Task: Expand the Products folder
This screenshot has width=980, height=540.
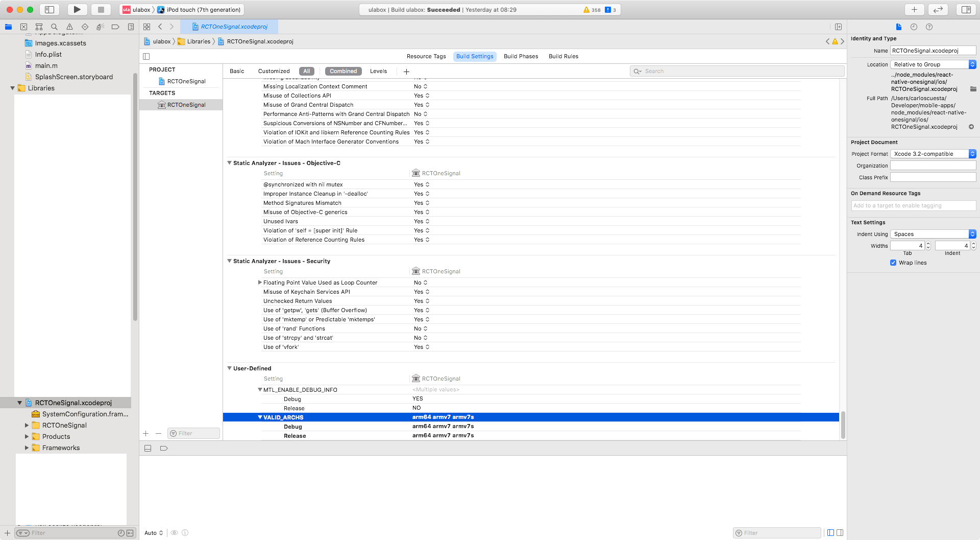Action: point(27,436)
